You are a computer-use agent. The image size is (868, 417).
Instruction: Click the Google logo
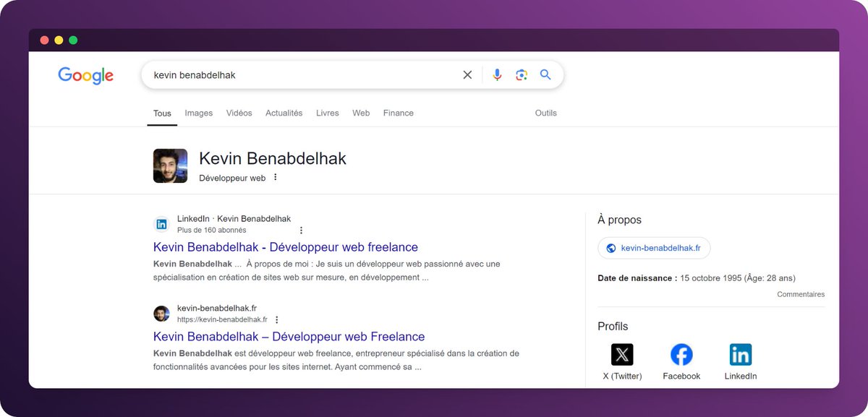[86, 75]
